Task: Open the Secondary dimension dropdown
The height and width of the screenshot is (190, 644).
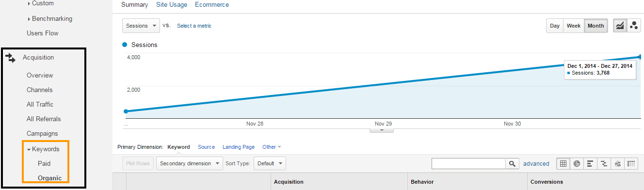Action: tap(190, 163)
